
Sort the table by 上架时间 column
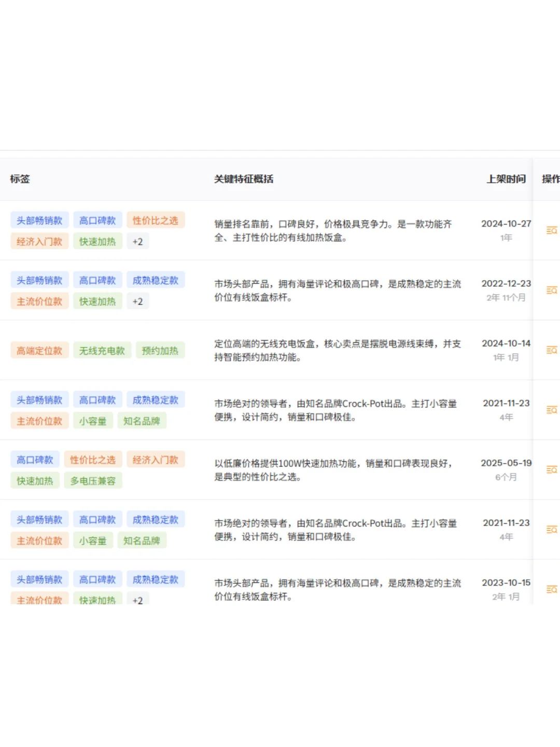point(507,178)
